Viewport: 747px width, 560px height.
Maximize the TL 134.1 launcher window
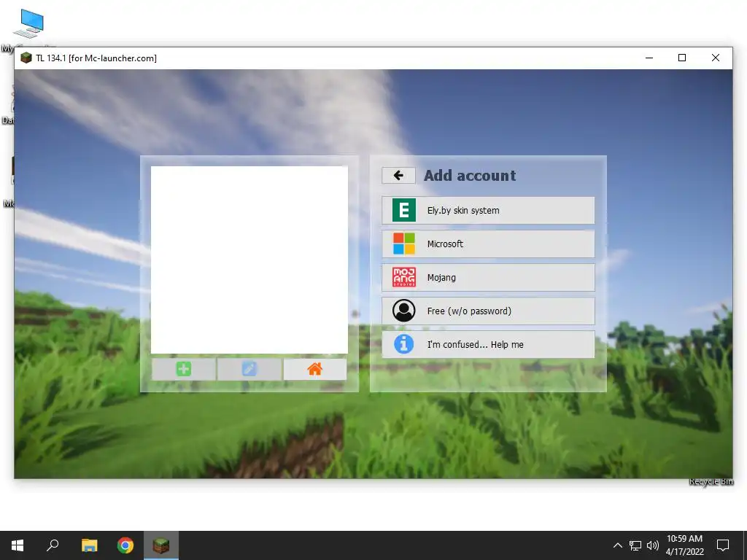682,58
